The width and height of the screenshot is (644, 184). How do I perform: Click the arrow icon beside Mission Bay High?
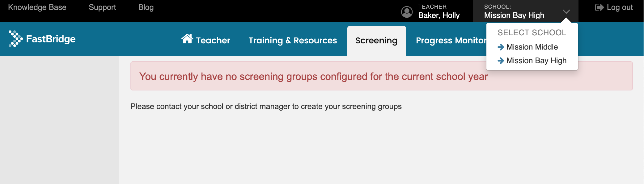[501, 61]
